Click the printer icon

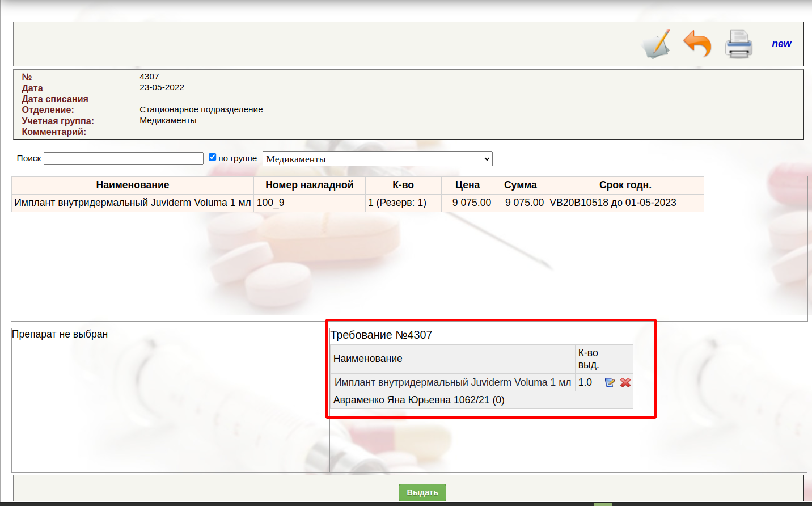[738, 44]
